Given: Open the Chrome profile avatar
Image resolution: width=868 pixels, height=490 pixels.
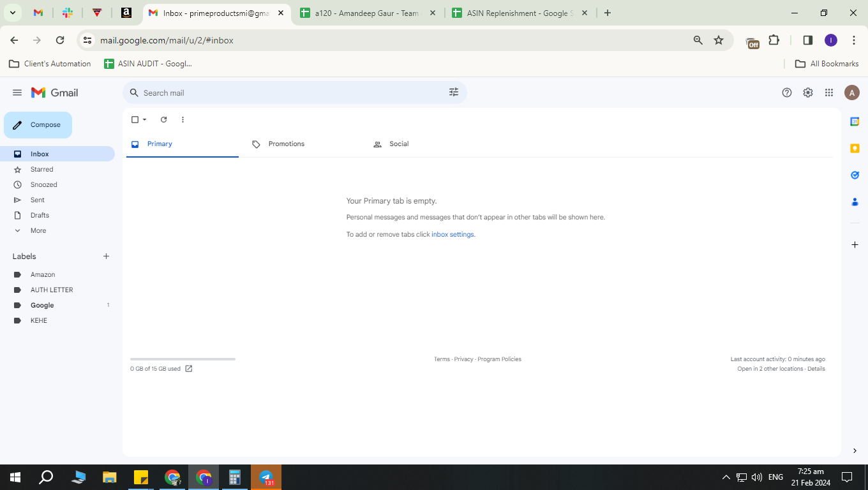Looking at the screenshot, I should 830,40.
